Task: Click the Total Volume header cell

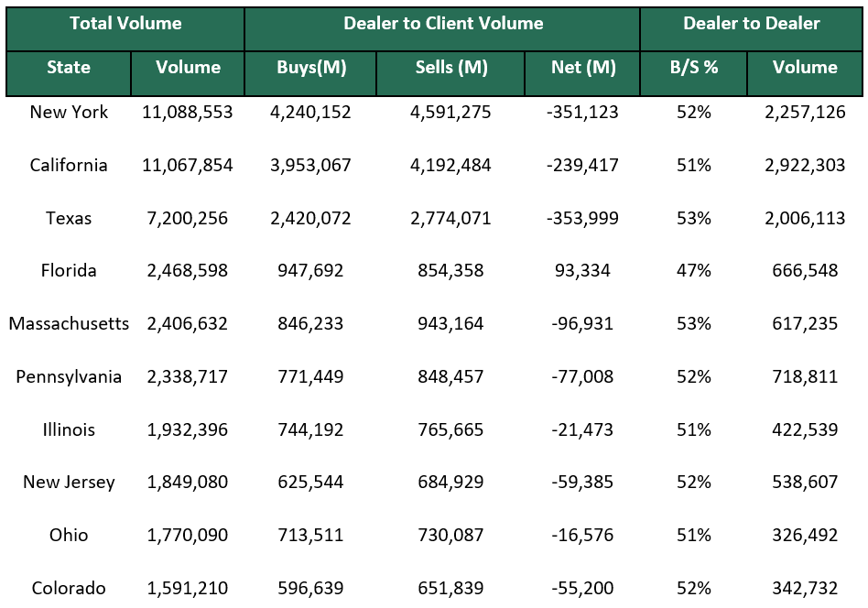Action: [125, 25]
